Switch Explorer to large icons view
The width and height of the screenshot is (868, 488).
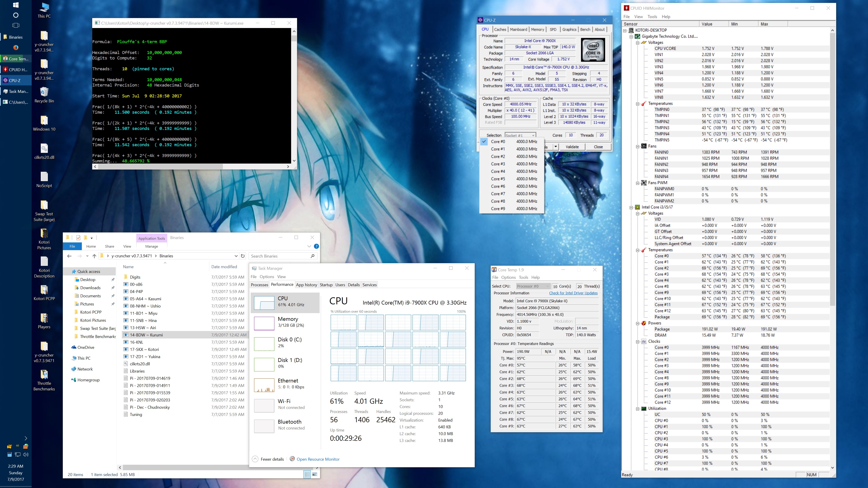click(x=314, y=474)
